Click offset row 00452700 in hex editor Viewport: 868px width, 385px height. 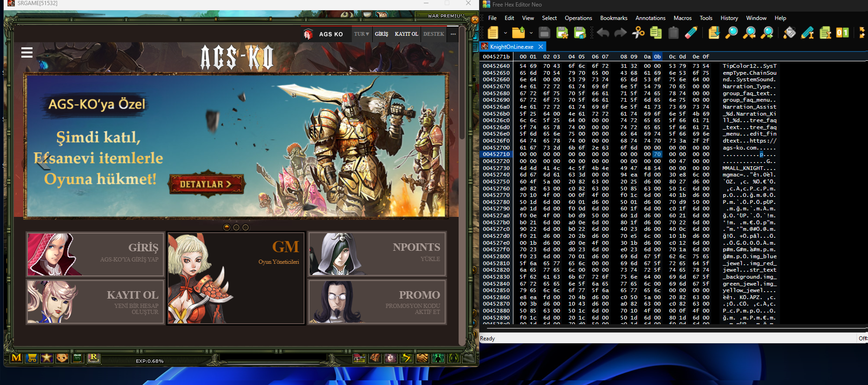coord(496,147)
